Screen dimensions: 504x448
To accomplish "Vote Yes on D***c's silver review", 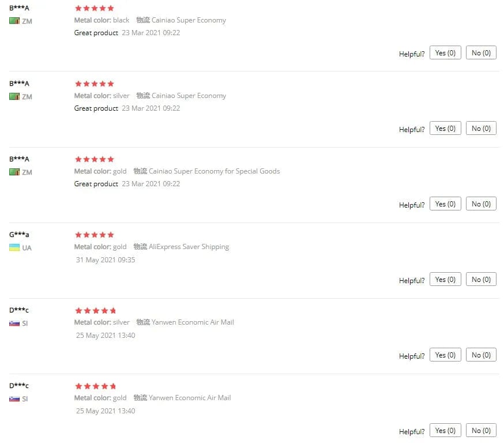I will 445,355.
